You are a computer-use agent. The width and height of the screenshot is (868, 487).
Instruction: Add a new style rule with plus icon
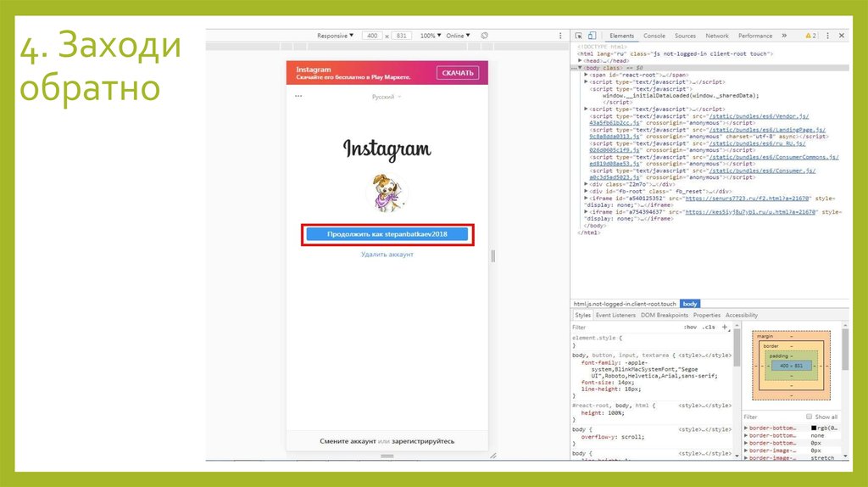click(725, 327)
